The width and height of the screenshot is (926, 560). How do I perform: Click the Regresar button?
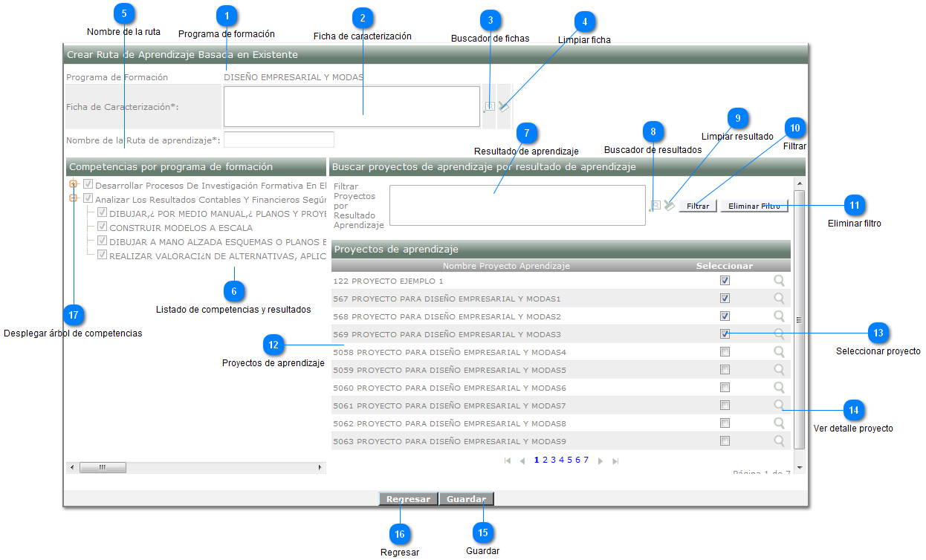tap(408, 499)
